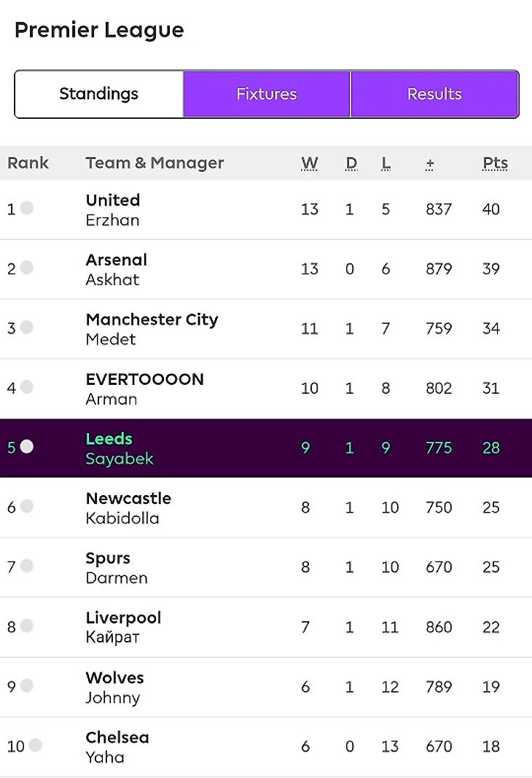Viewport: 532px width, 778px height.
Task: Click the rank dot for Manchester City
Action: click(x=27, y=327)
